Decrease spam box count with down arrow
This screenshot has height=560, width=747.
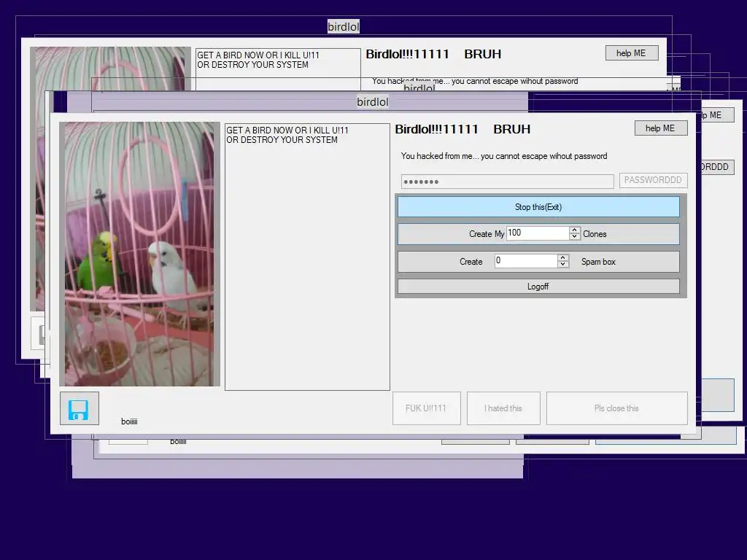[x=563, y=264]
